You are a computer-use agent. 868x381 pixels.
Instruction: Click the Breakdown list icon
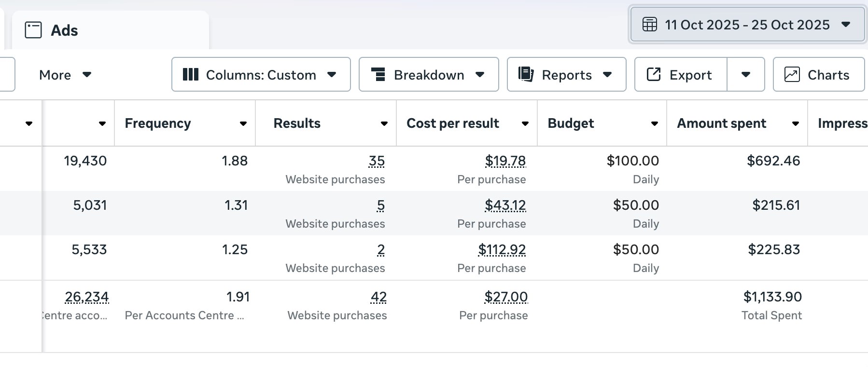[x=378, y=75]
